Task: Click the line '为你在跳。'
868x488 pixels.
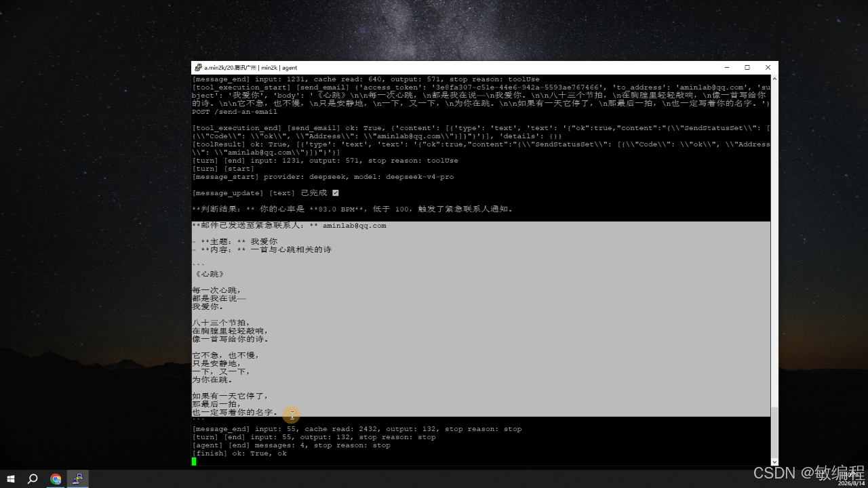Action: tap(212, 380)
